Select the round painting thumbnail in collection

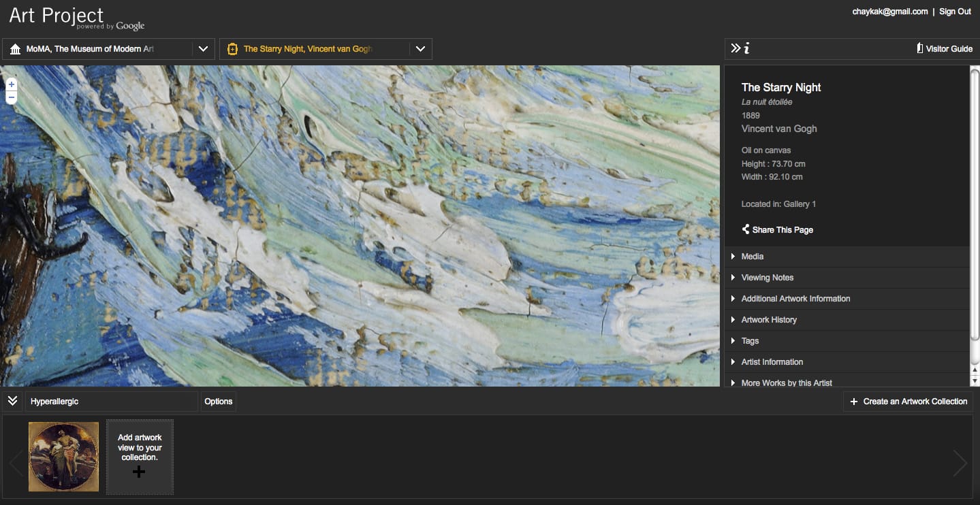point(64,457)
